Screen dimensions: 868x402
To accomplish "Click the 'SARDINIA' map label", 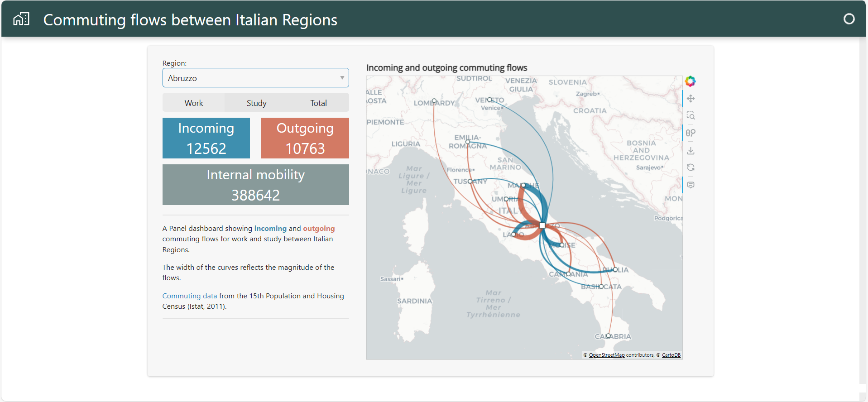I will click(414, 301).
